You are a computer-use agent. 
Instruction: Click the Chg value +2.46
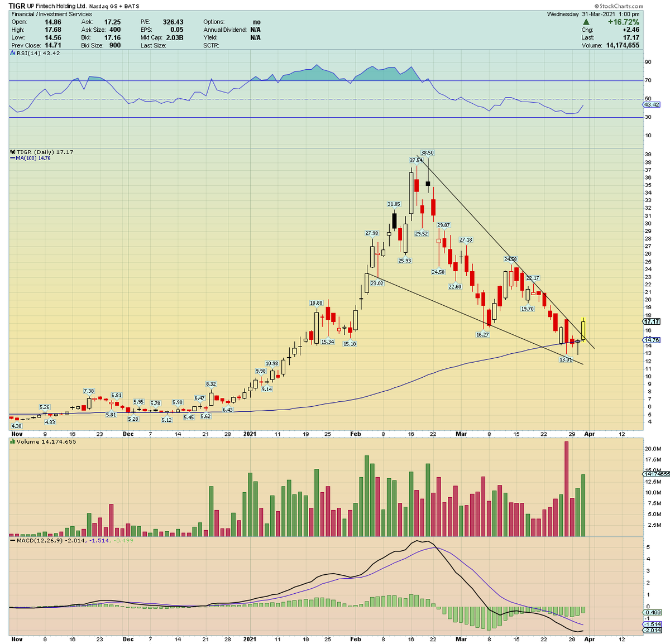[630, 30]
